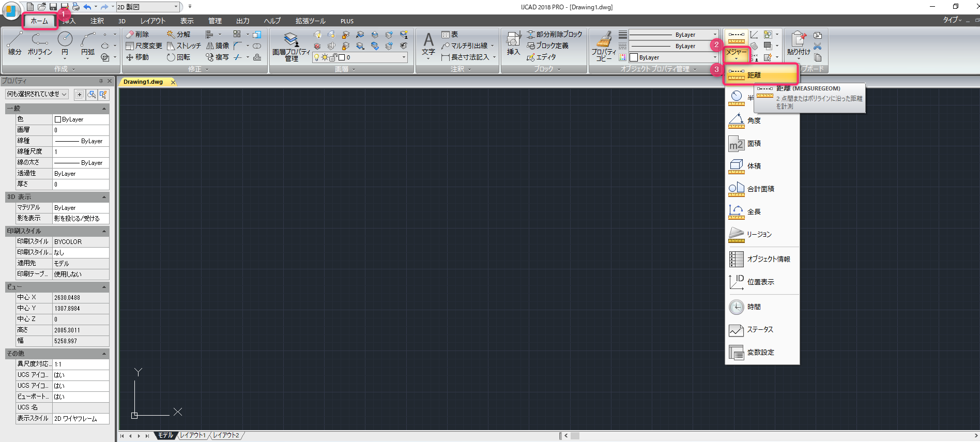Switch to the レイアウト2 layout tab
The width and height of the screenshot is (980, 442).
(226, 435)
